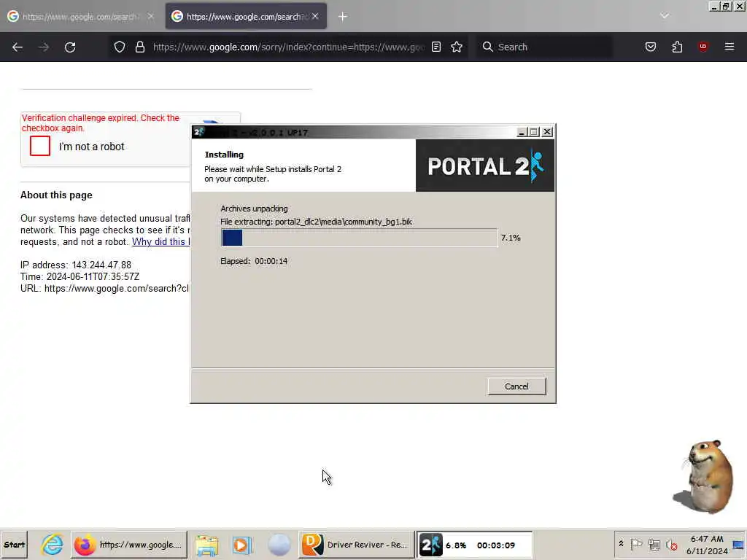The height and width of the screenshot is (560, 747).
Task: Open a new tab with plus button
Action: pyautogui.click(x=343, y=17)
